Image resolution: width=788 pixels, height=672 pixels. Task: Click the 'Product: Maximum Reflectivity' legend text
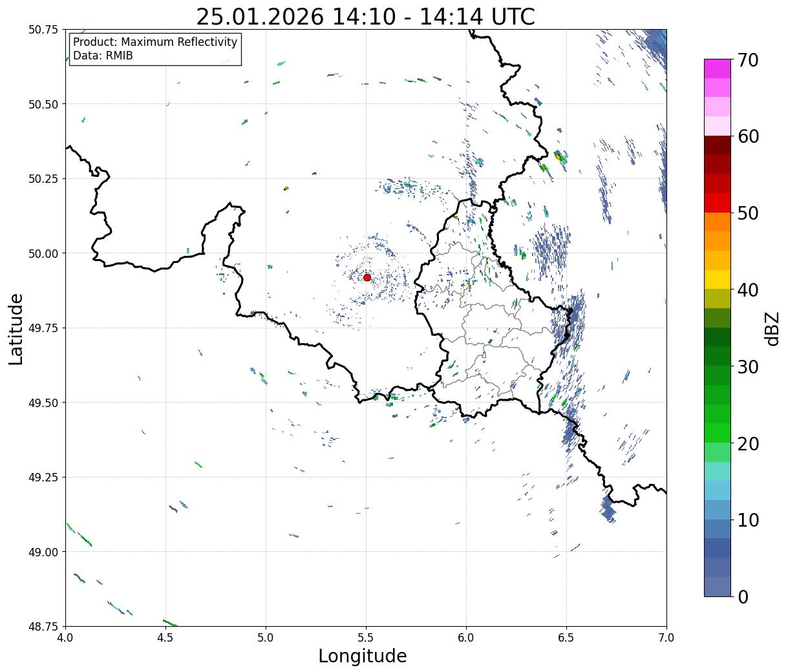(155, 42)
